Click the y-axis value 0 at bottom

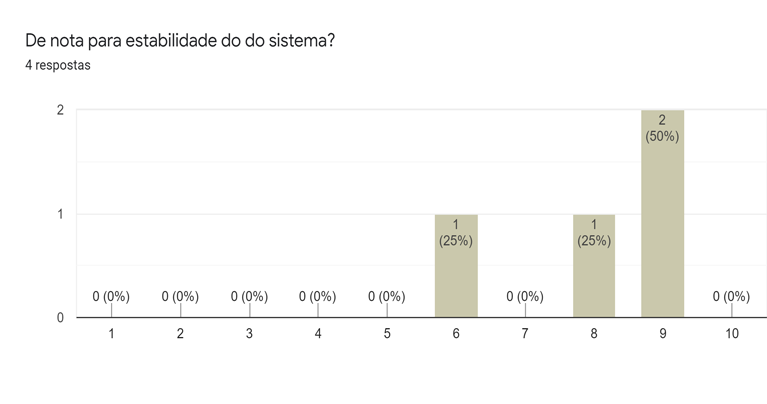point(61,318)
